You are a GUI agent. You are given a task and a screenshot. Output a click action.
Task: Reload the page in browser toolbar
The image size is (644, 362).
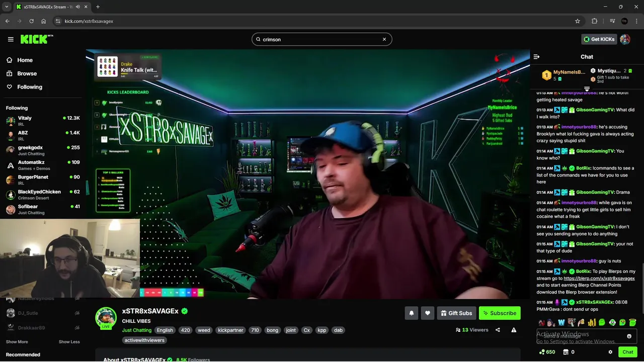pos(31,21)
